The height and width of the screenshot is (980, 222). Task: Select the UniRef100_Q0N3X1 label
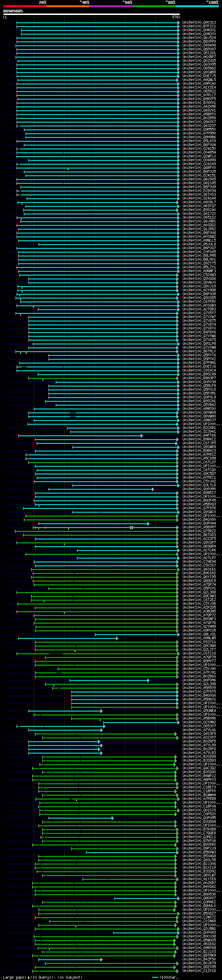click(199, 30)
